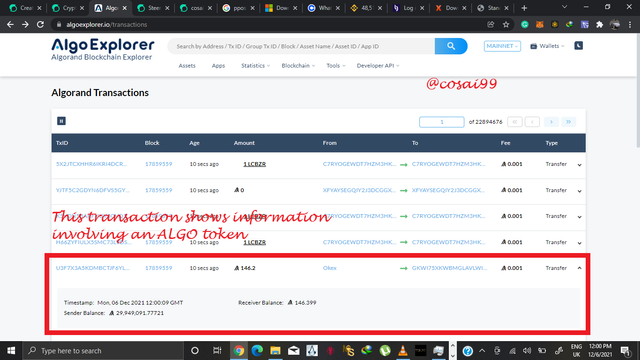Open the Windows Start menu
Image resolution: width=640 pixels, height=360 pixels.
11,351
